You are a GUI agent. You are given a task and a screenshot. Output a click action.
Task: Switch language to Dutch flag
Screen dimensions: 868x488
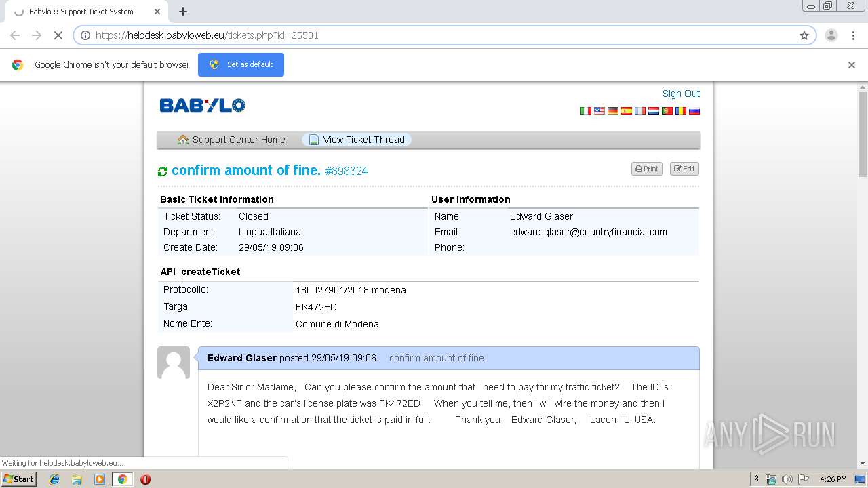tap(654, 110)
